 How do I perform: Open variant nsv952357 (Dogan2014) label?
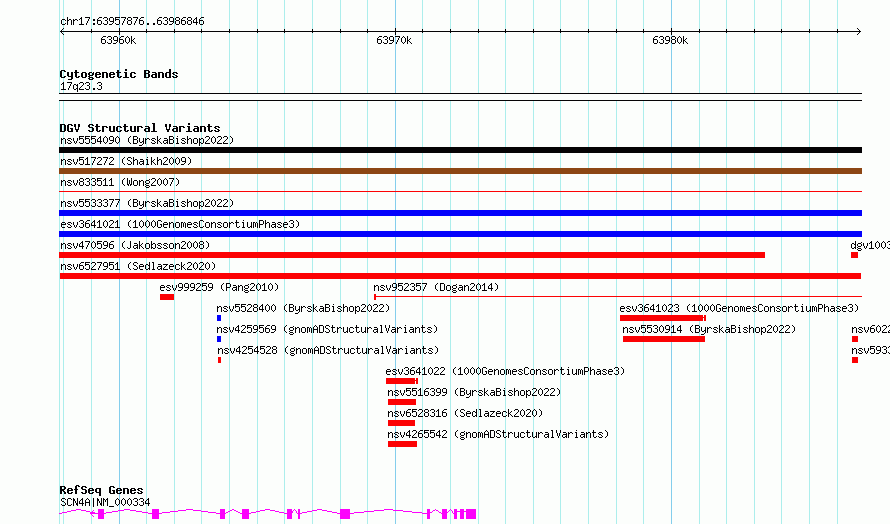pyautogui.click(x=436, y=287)
